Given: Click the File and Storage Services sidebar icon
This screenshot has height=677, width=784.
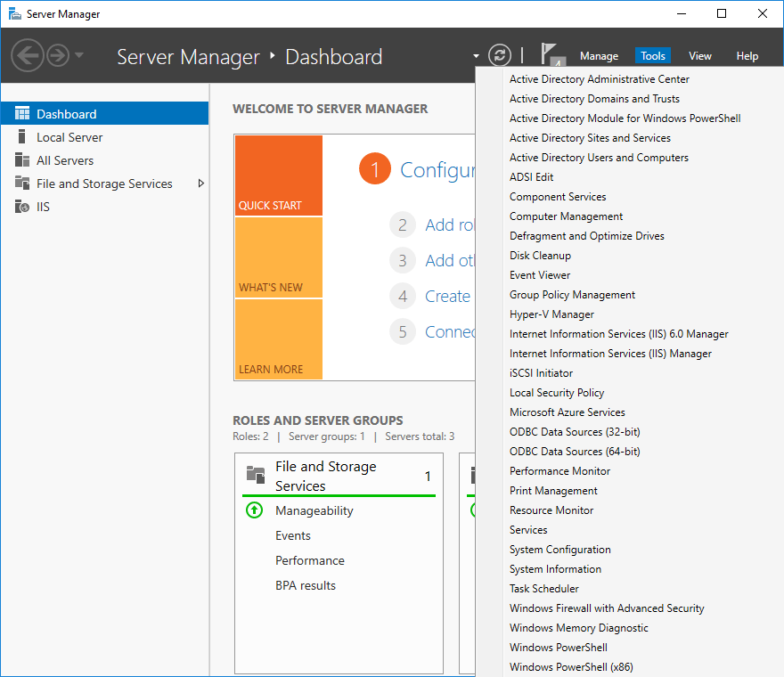Looking at the screenshot, I should [x=22, y=183].
